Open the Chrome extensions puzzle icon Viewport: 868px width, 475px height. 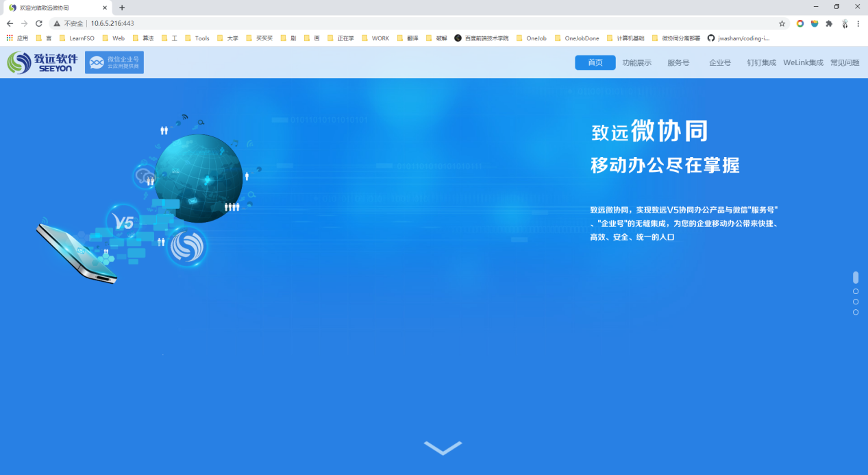(829, 23)
